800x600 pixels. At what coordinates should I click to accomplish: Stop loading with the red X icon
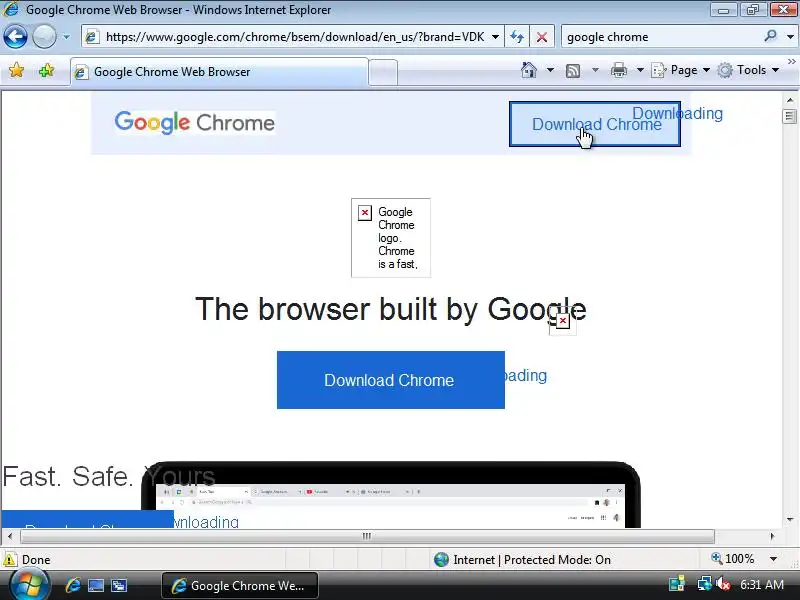point(542,37)
